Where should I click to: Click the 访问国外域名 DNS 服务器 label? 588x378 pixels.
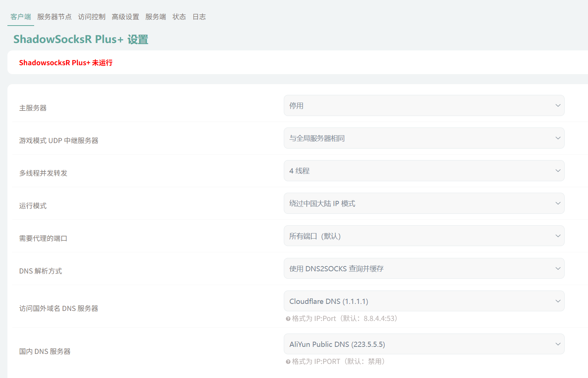pyautogui.click(x=59, y=308)
